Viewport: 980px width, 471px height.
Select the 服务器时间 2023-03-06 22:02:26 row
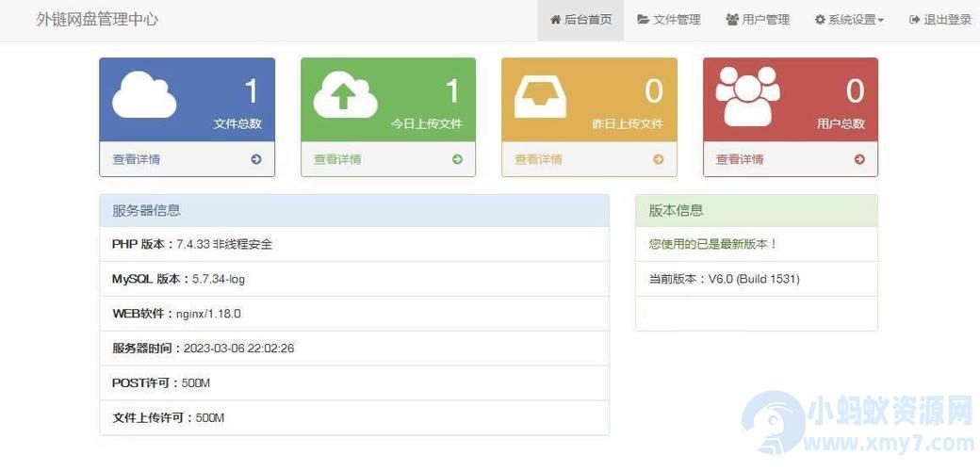(354, 348)
